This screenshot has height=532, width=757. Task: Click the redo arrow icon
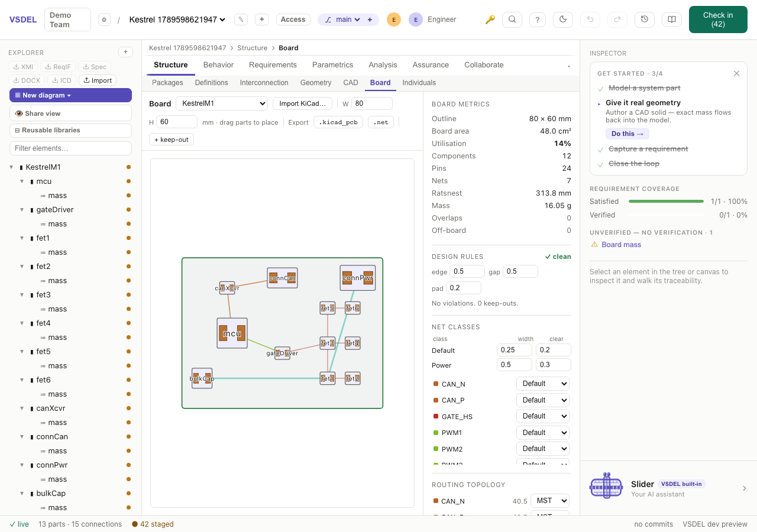pyautogui.click(x=617, y=20)
